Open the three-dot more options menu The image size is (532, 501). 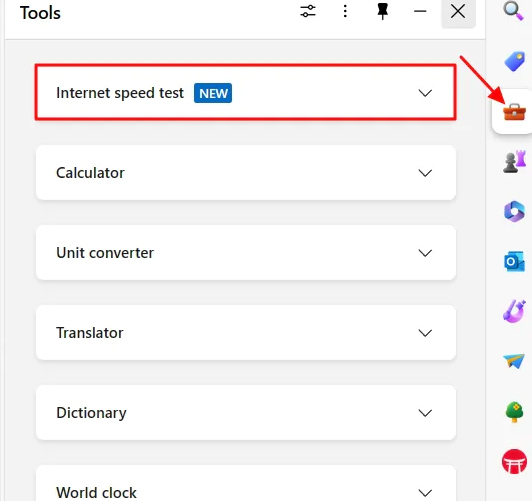click(345, 11)
